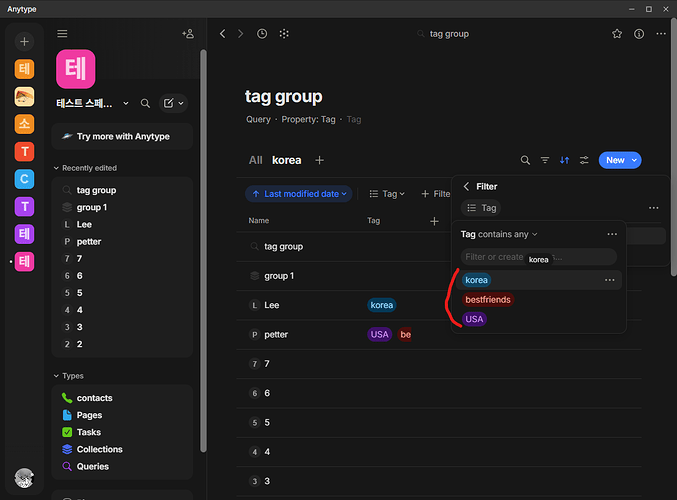This screenshot has height=500, width=677.
Task: Click the create new object pencil icon
Action: [168, 103]
